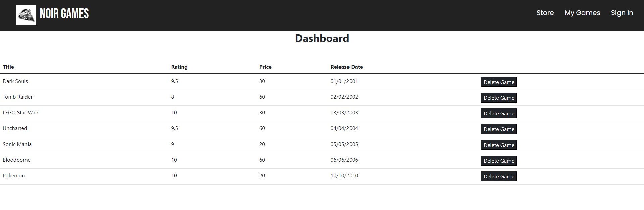The width and height of the screenshot is (644, 210).
Task: Delete the Pokemon game
Action: [499, 176]
